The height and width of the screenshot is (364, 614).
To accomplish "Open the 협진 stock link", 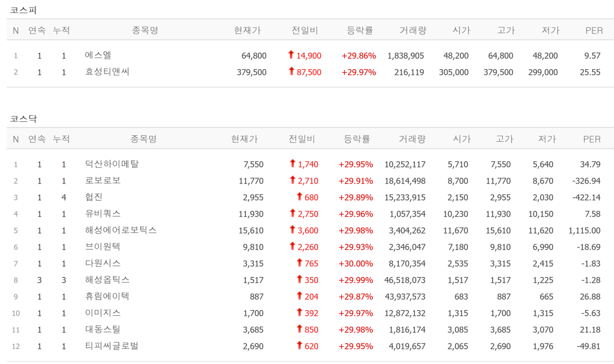I will pos(94,197).
